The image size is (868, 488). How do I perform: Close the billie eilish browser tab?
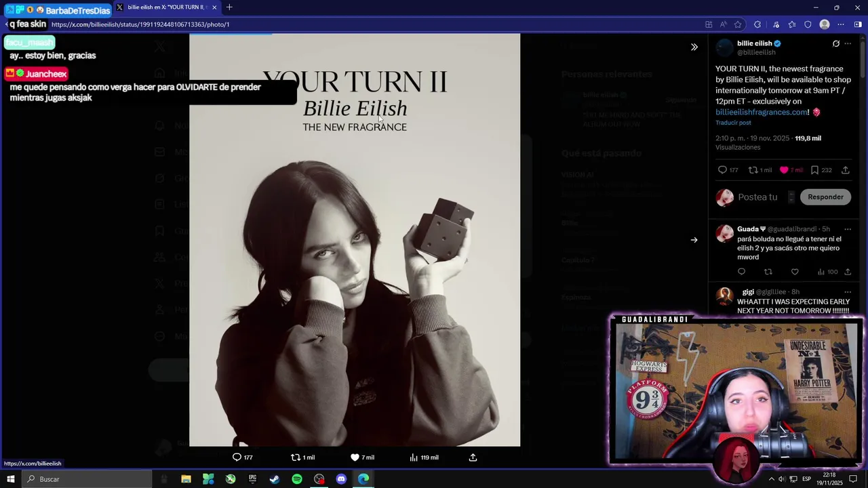[x=214, y=7]
